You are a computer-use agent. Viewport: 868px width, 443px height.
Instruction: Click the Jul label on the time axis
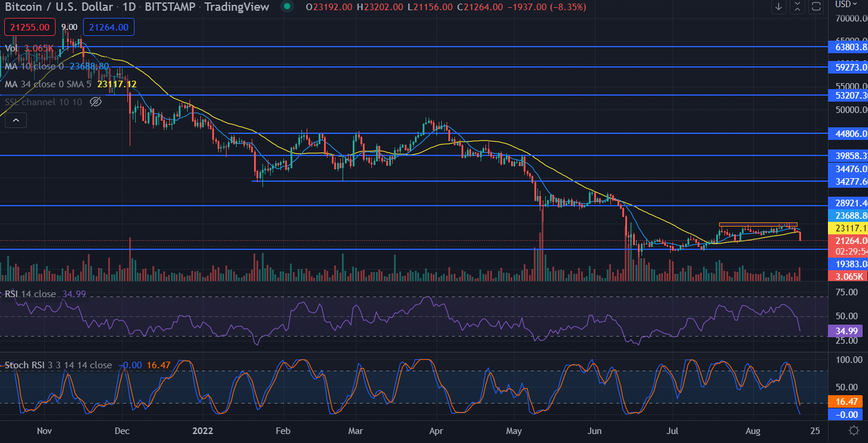click(x=673, y=430)
